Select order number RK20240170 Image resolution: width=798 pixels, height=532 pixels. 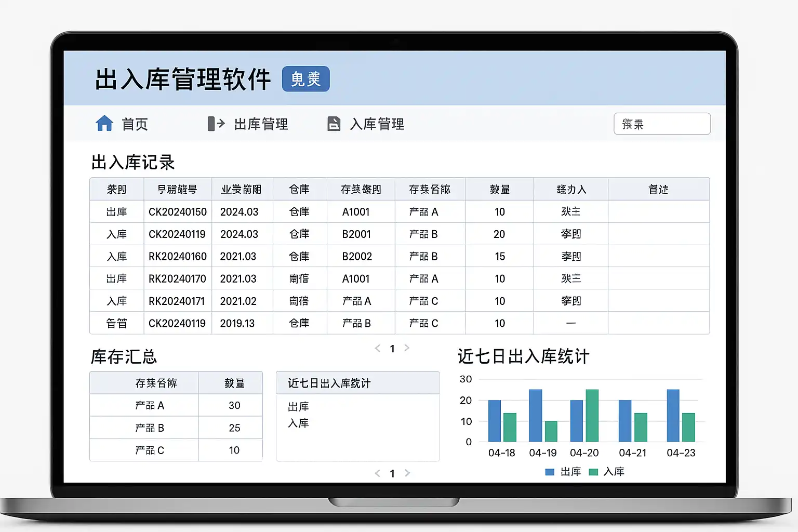tap(178, 279)
